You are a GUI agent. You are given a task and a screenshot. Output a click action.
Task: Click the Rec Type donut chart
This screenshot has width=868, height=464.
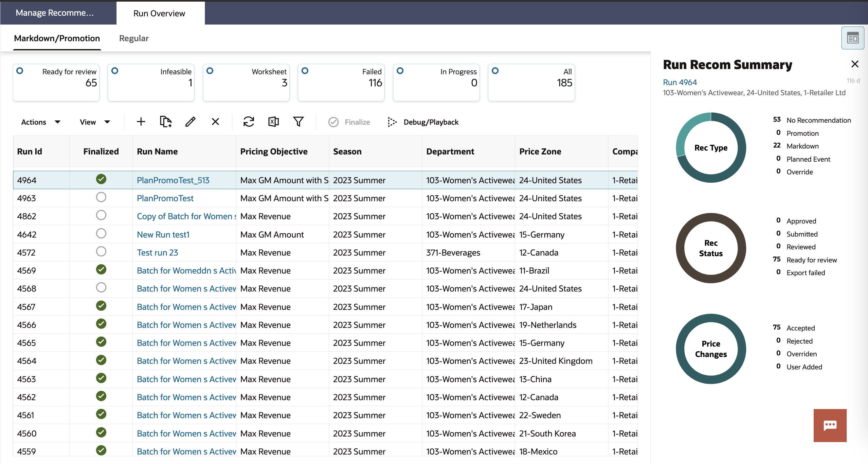pos(711,148)
